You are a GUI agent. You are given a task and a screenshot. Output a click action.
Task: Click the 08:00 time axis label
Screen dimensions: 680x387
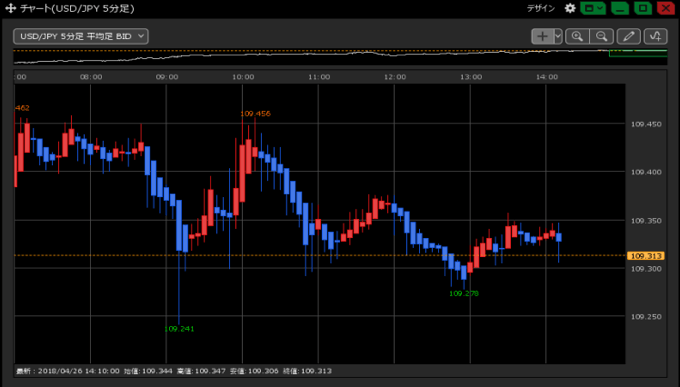coord(91,77)
